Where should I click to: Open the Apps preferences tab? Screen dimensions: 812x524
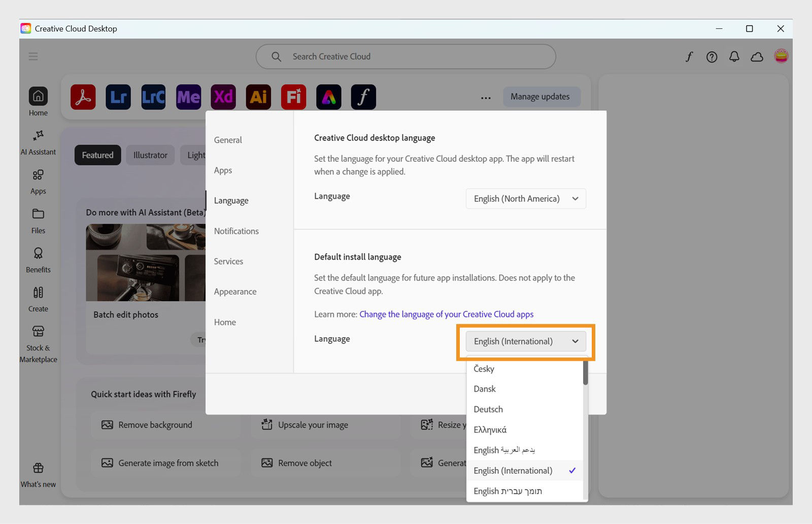point(223,170)
